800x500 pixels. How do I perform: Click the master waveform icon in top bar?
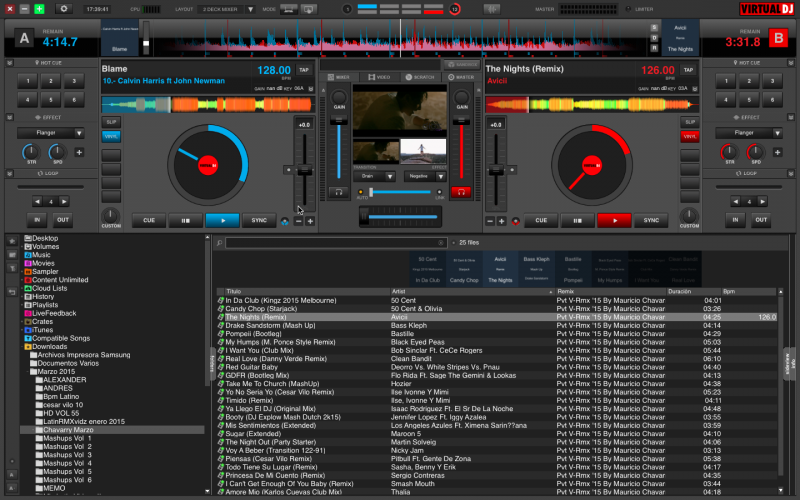click(492, 9)
